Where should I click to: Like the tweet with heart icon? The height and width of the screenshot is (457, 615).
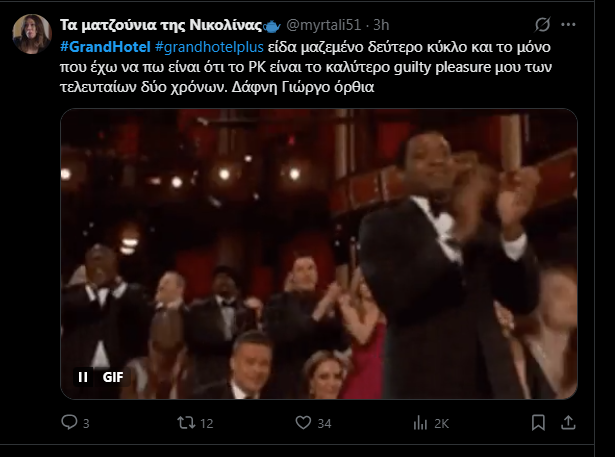pos(303,422)
